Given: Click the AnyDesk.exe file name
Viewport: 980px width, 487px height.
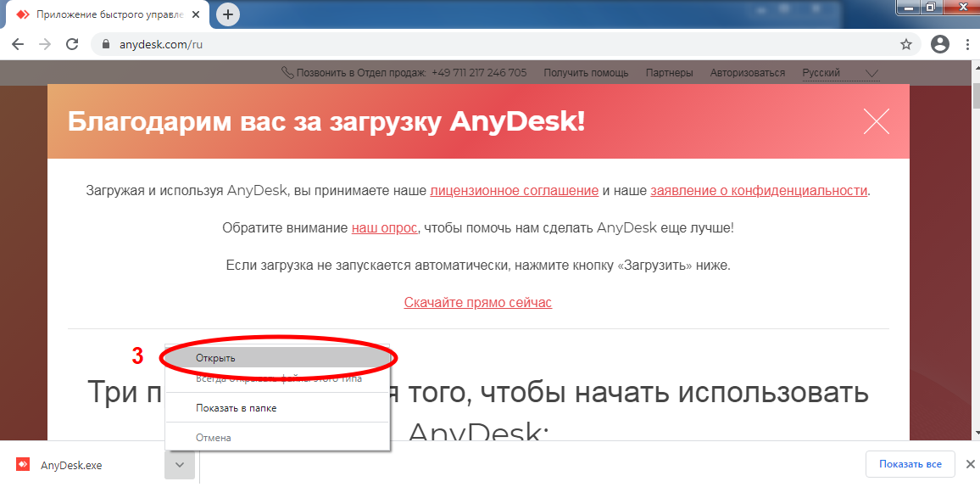Looking at the screenshot, I should click(x=71, y=465).
